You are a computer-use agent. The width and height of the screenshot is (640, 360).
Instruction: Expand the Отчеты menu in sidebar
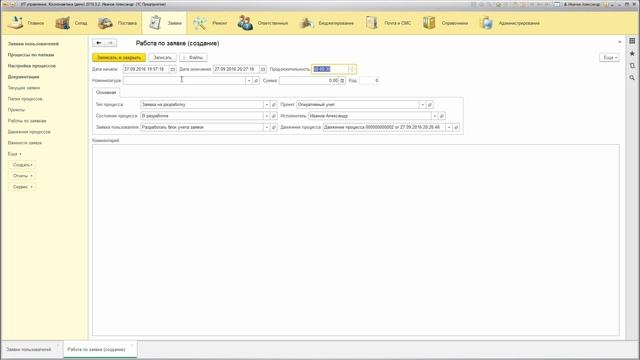(x=22, y=176)
